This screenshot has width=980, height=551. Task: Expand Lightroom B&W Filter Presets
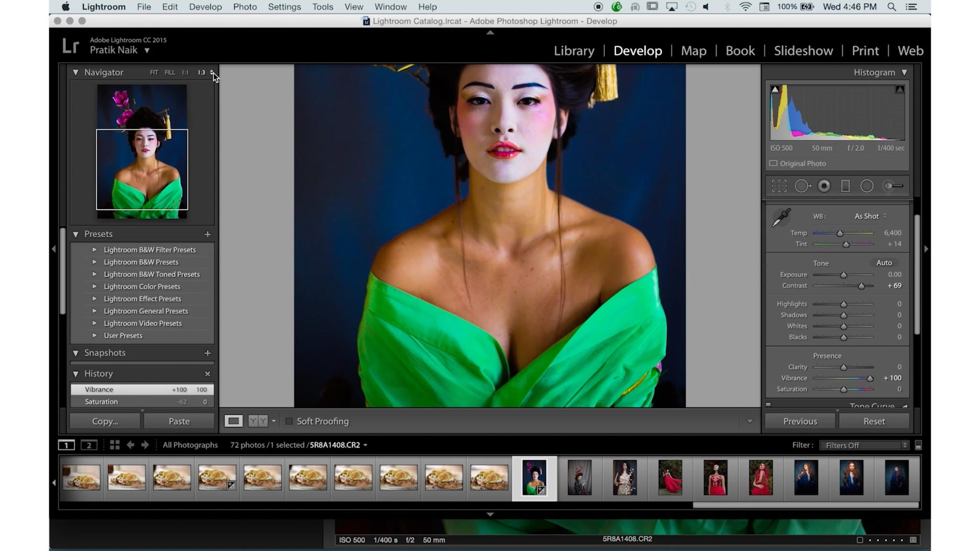(x=94, y=250)
